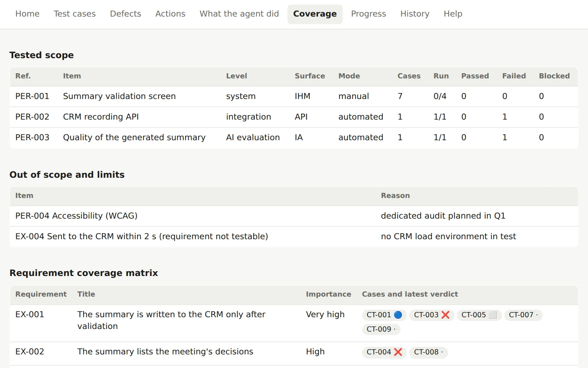Click the 0/4 run value for PER-001
This screenshot has height=368, width=588.
[x=440, y=96]
